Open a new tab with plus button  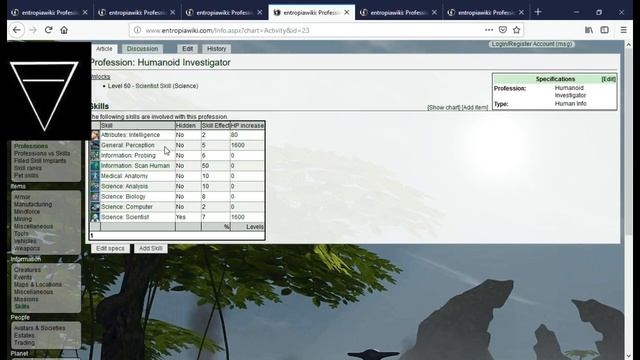point(538,12)
